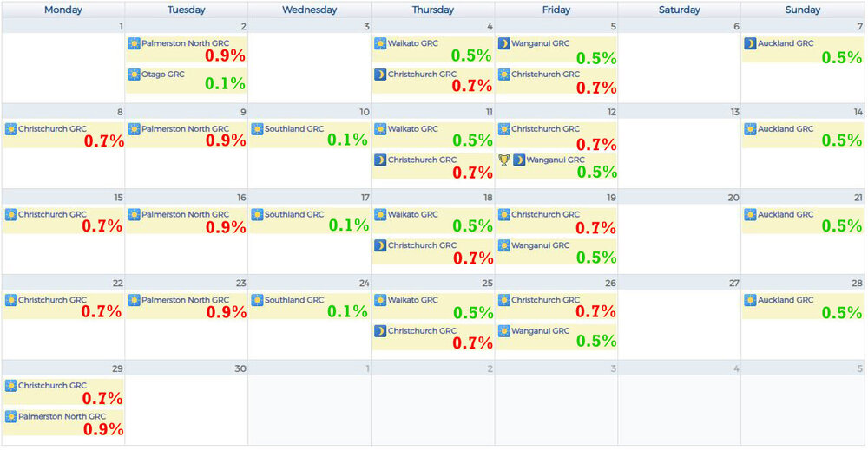868x450 pixels.
Task: Click the sun icon beside Palmerston North GRC on the 29th
Action: coord(10,417)
